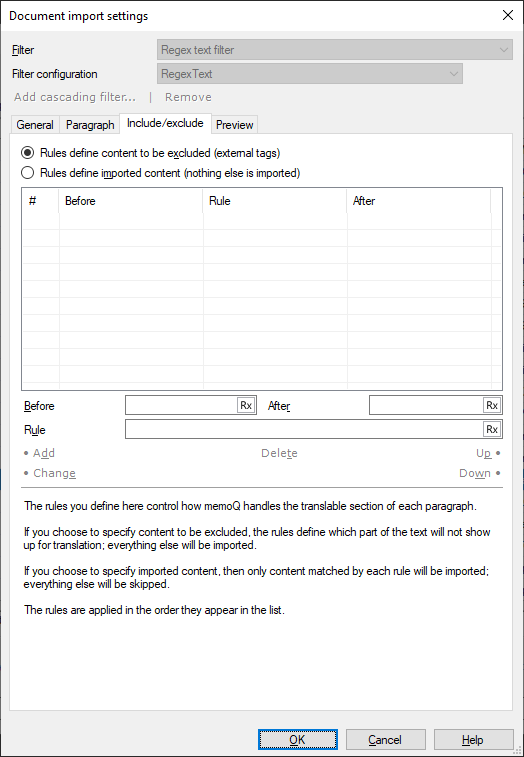Confirm with the OK button
This screenshot has width=524, height=757.
pos(297,740)
